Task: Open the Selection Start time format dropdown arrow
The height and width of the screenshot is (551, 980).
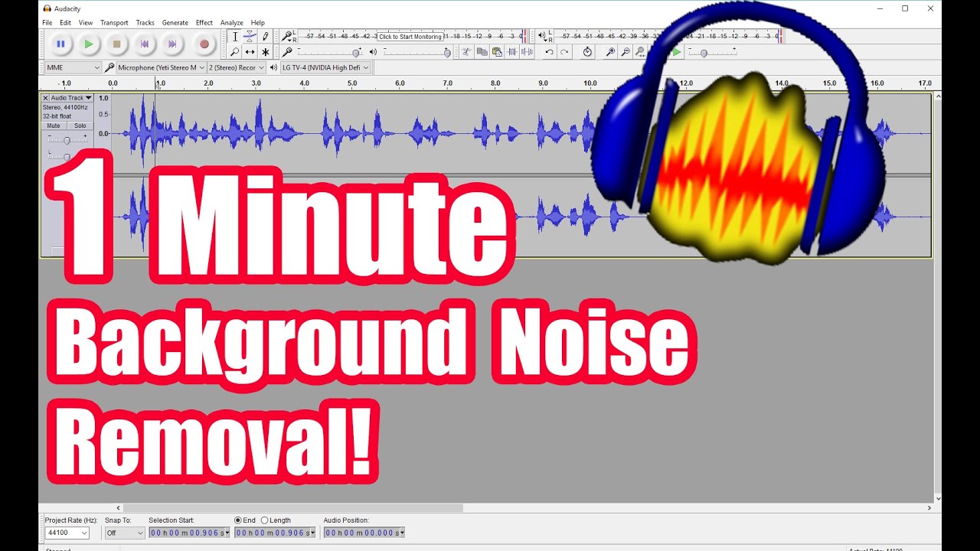Action: [227, 533]
